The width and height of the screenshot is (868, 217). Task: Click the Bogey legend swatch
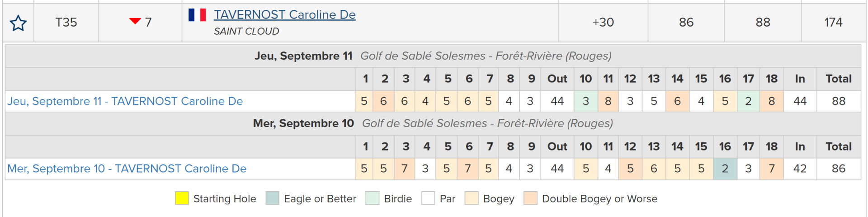[x=472, y=198]
